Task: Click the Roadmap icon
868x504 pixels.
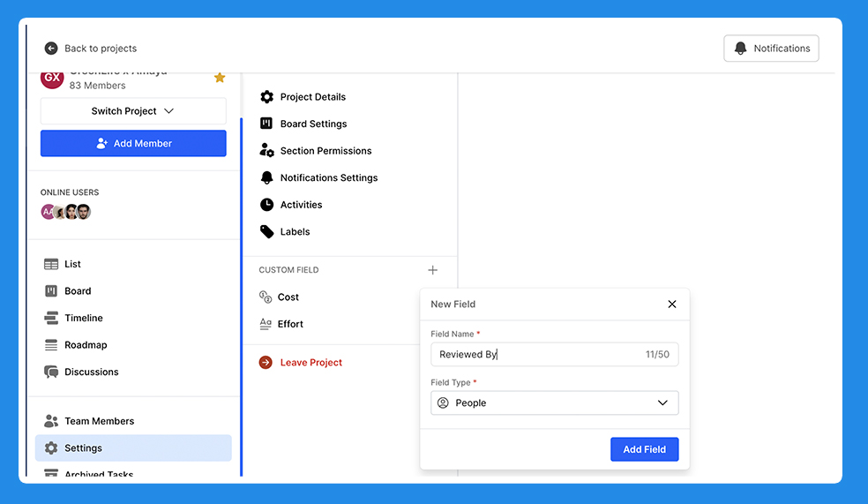Action: pos(51,345)
